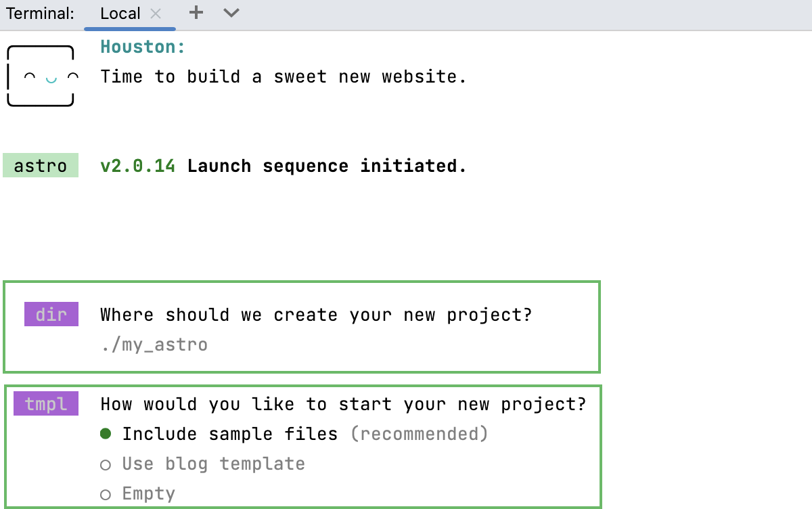Click the Terminal: panel label
This screenshot has width=812, height=509.
pos(39,12)
